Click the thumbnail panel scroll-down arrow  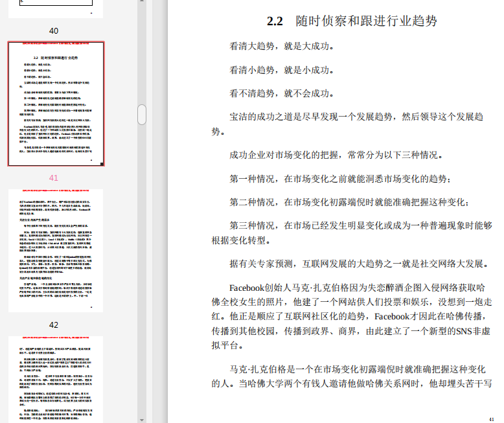click(142, 420)
